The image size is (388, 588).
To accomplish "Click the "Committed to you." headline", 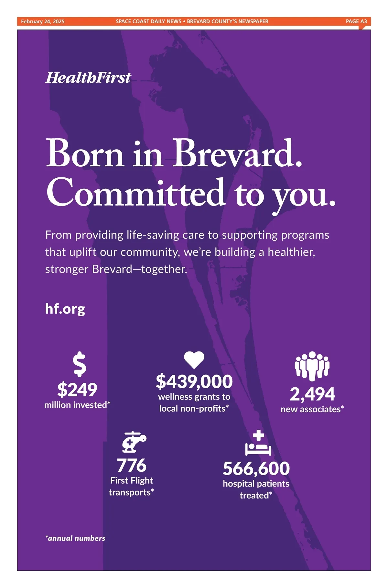I will [191, 193].
